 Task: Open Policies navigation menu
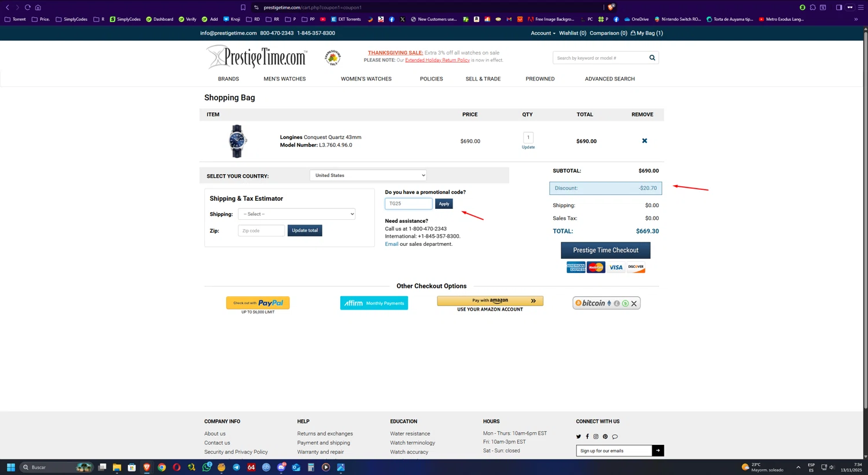[x=431, y=79]
